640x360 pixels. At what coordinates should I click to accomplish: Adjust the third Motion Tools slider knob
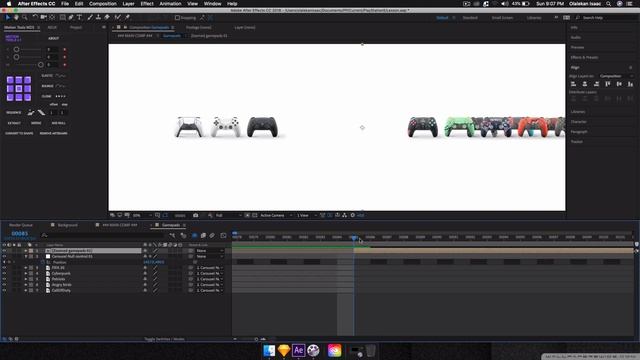click(40, 64)
